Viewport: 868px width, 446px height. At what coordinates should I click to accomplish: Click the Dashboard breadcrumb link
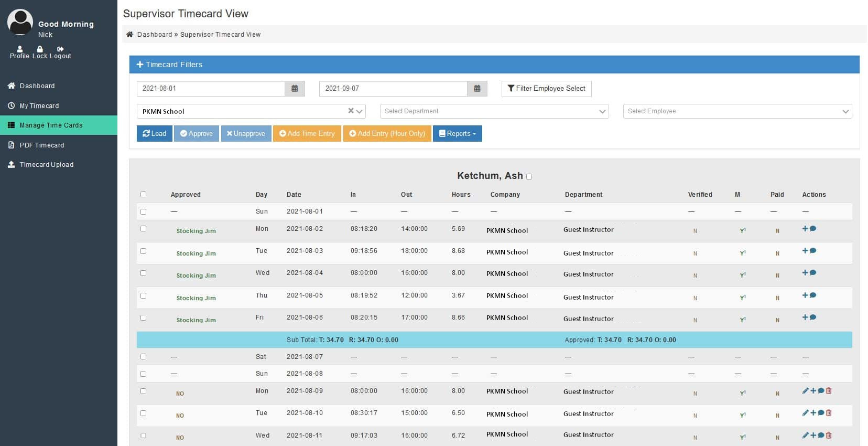[155, 35]
